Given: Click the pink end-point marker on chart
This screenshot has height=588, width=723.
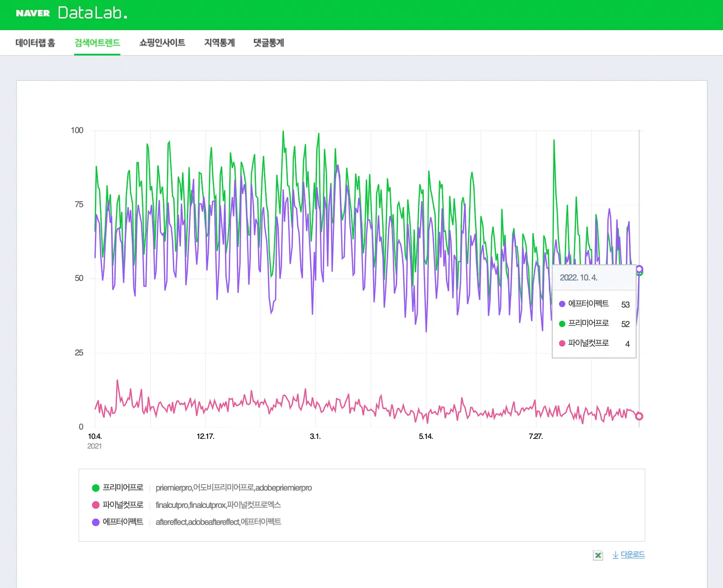Looking at the screenshot, I should pyautogui.click(x=640, y=416).
